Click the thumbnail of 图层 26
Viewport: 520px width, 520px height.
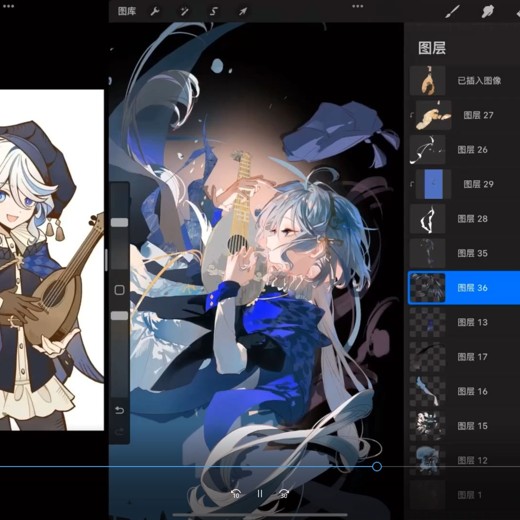tap(427, 150)
